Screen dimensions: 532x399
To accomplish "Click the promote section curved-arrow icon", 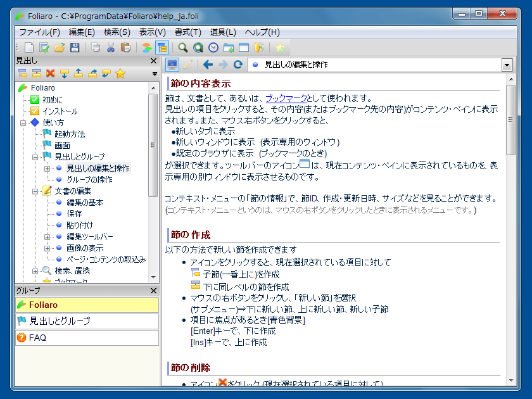I will point(92,73).
